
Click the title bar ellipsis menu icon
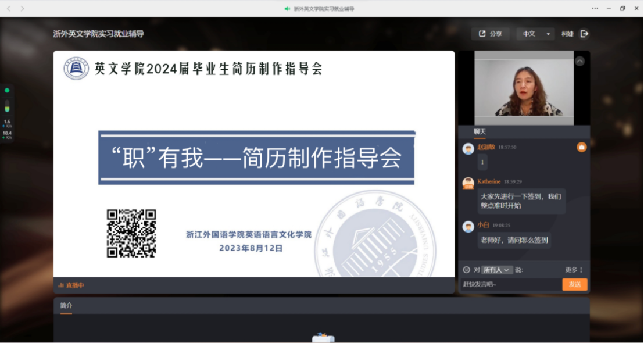595,9
